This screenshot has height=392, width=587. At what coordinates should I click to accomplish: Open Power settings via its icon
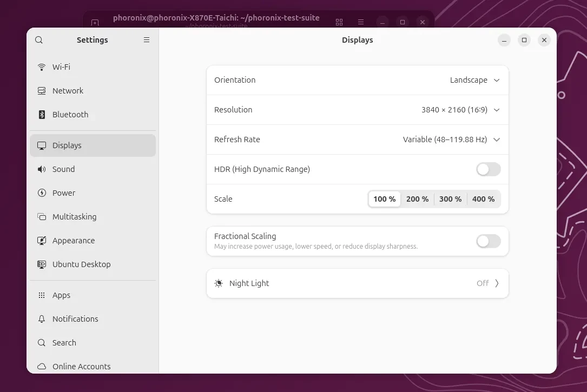click(42, 193)
